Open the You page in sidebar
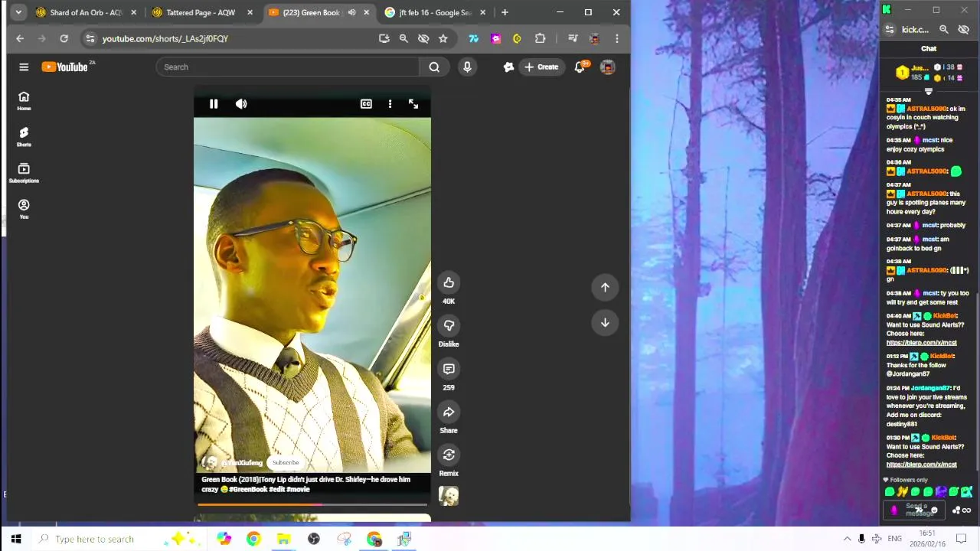 pos(24,209)
